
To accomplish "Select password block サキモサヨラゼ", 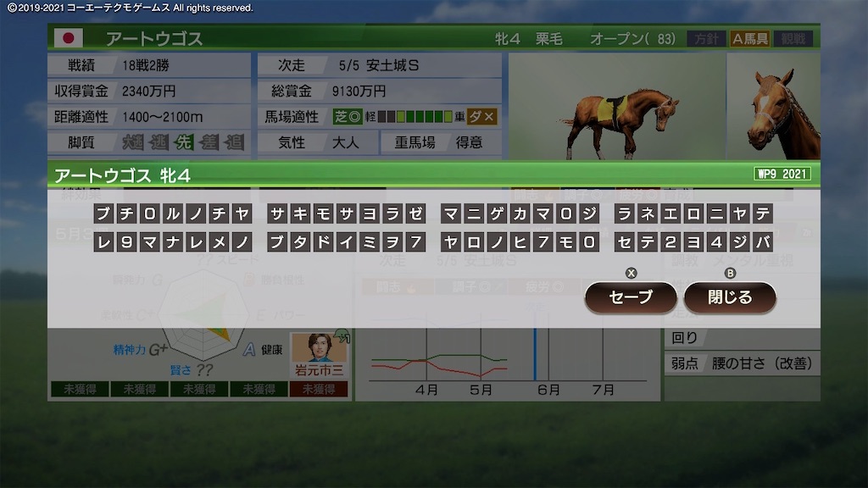I will point(347,213).
